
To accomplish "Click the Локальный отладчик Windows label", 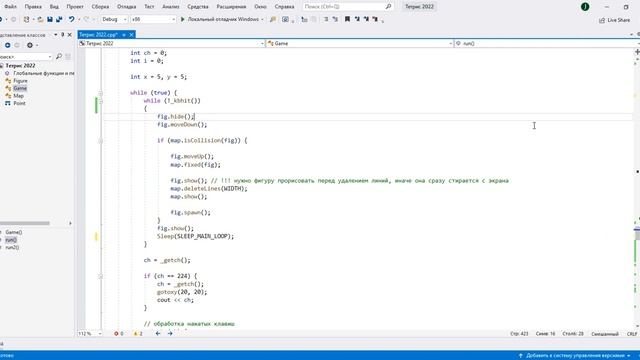I will (x=223, y=19).
